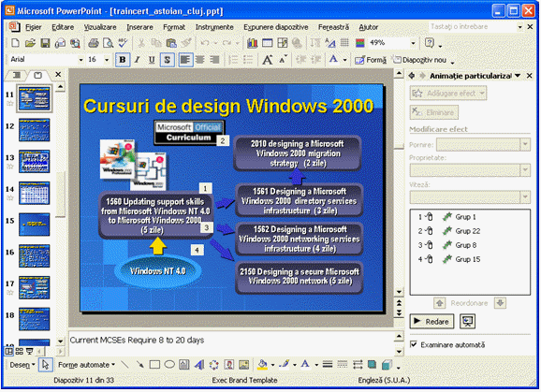Click the Slide Show icon beside Redare
This screenshot has width=541, height=392.
point(467,321)
